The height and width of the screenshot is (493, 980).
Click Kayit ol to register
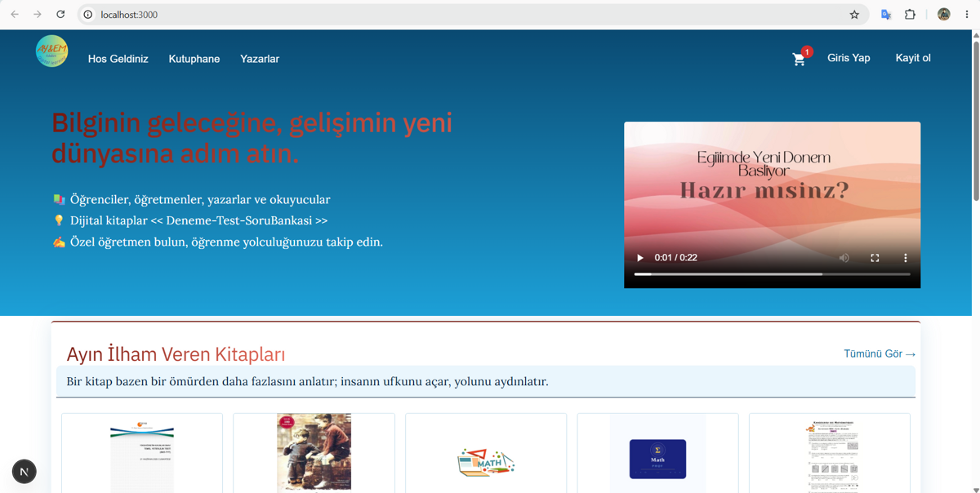913,58
